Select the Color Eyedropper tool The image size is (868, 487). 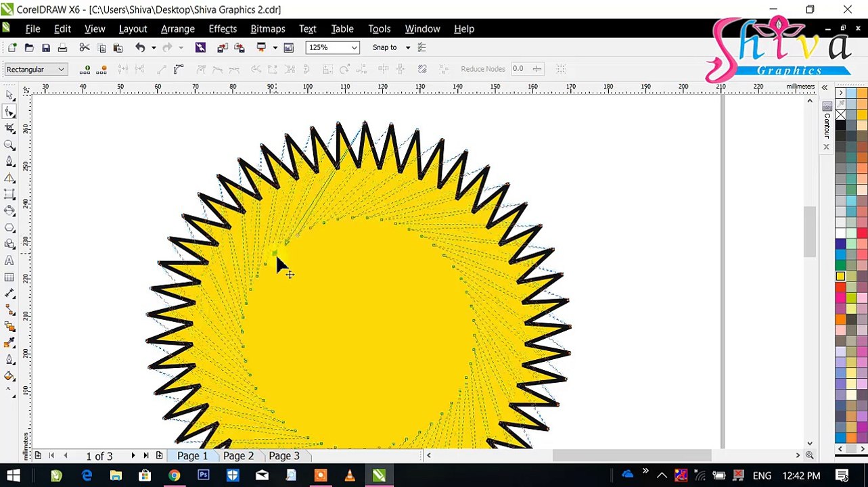pos(9,343)
